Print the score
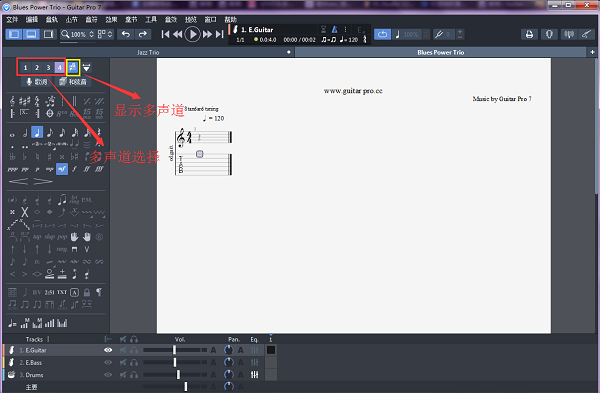This screenshot has width=600, height=393. tap(529, 34)
